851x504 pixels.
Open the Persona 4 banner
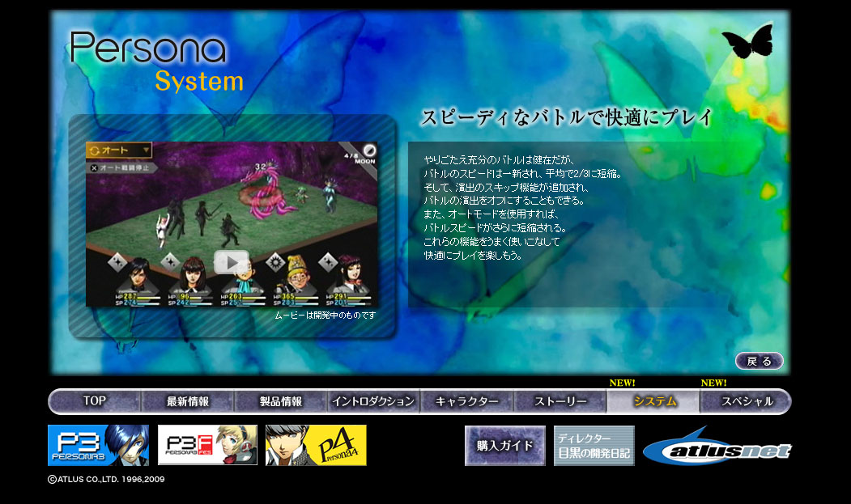[x=316, y=446]
